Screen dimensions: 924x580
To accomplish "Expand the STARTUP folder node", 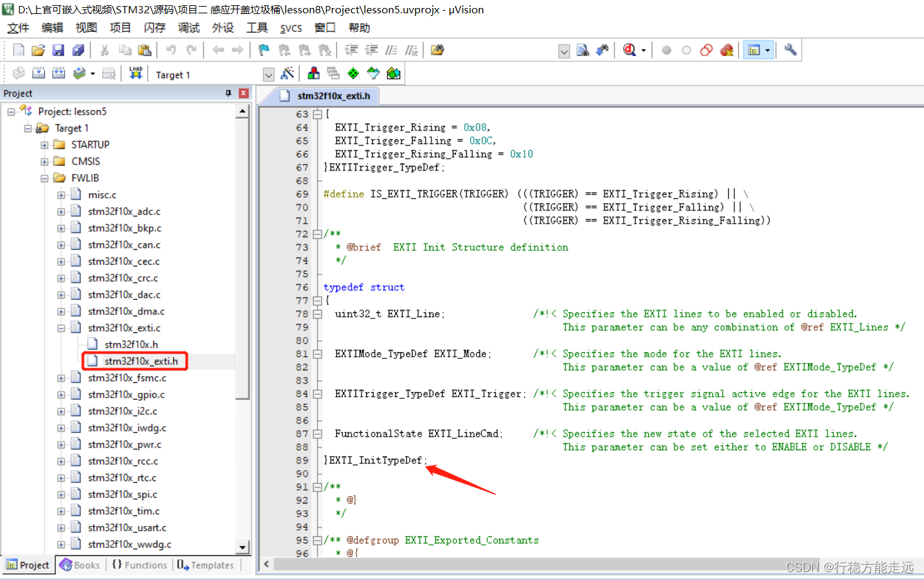I will click(x=45, y=145).
